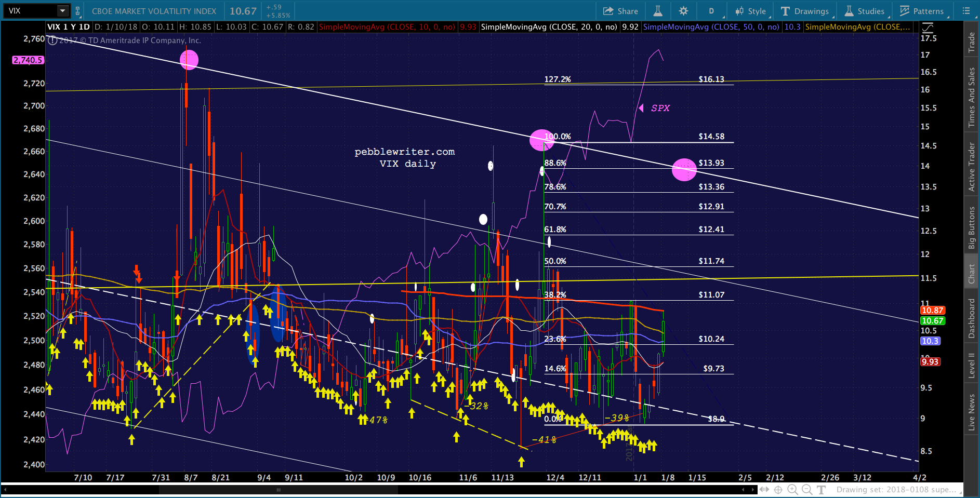Viewport: 980px width, 498px height.
Task: Click the pebblewriter.com chart annotation
Action: 404,152
